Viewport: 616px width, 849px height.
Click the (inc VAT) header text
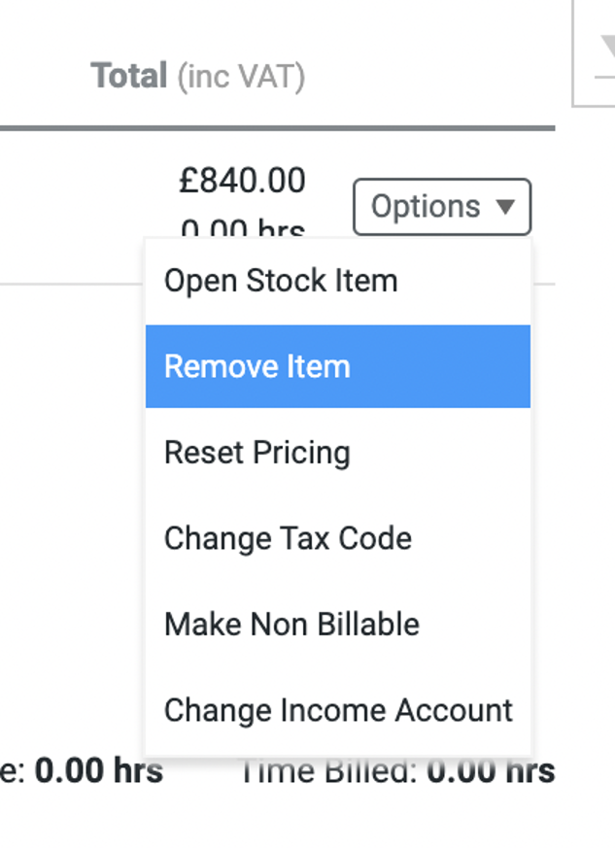click(241, 77)
